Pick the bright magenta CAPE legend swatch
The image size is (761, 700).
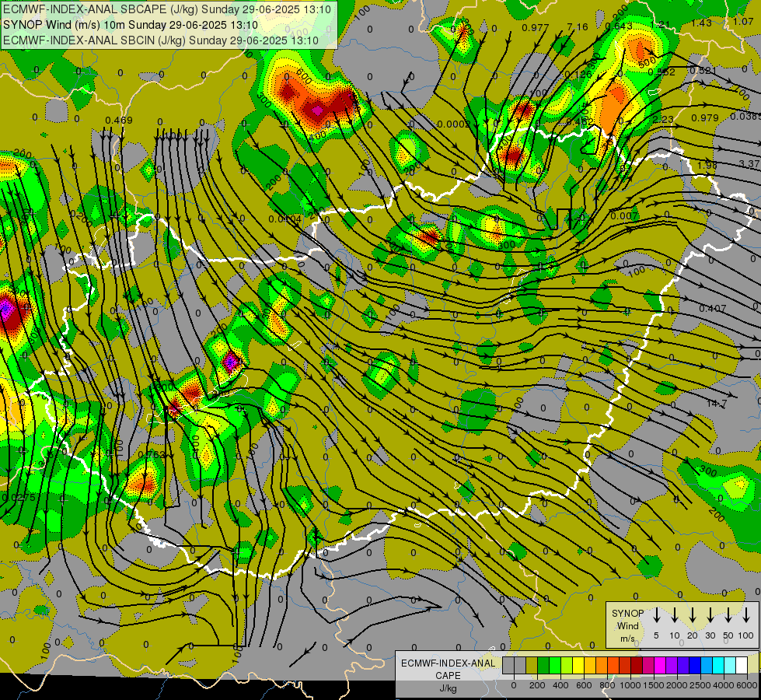[x=660, y=665]
